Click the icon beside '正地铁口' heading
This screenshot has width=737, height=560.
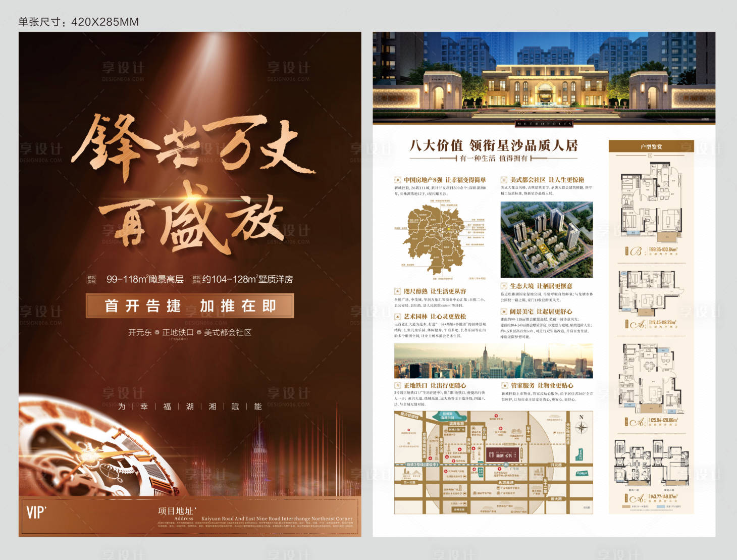coord(398,385)
